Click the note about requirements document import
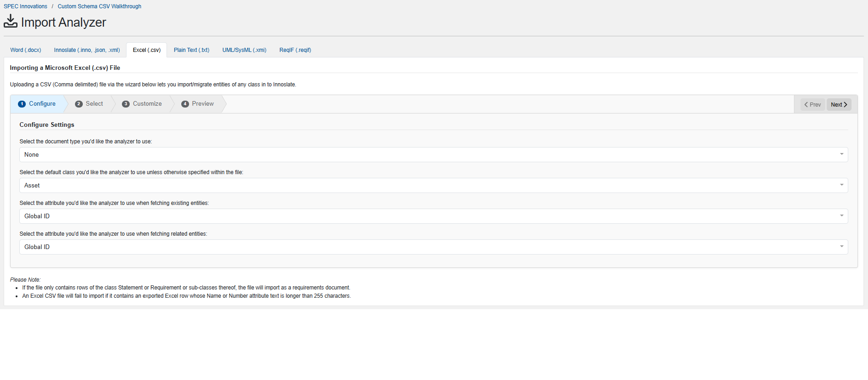The image size is (868, 380). (x=186, y=288)
